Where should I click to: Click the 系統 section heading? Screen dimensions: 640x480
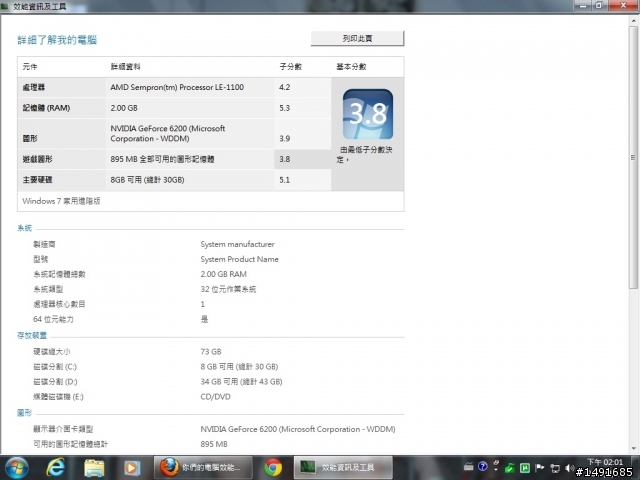[24, 228]
